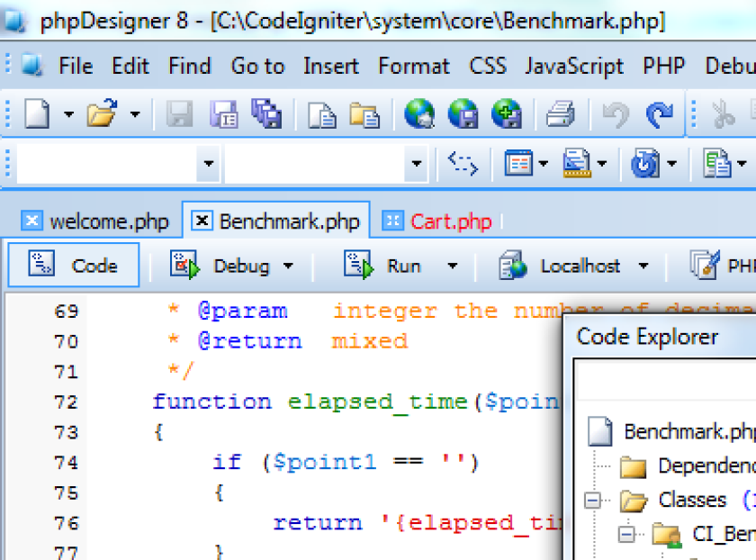Click inside the second empty combo field
Image resolution: width=756 pixels, height=560 pixels.
315,164
